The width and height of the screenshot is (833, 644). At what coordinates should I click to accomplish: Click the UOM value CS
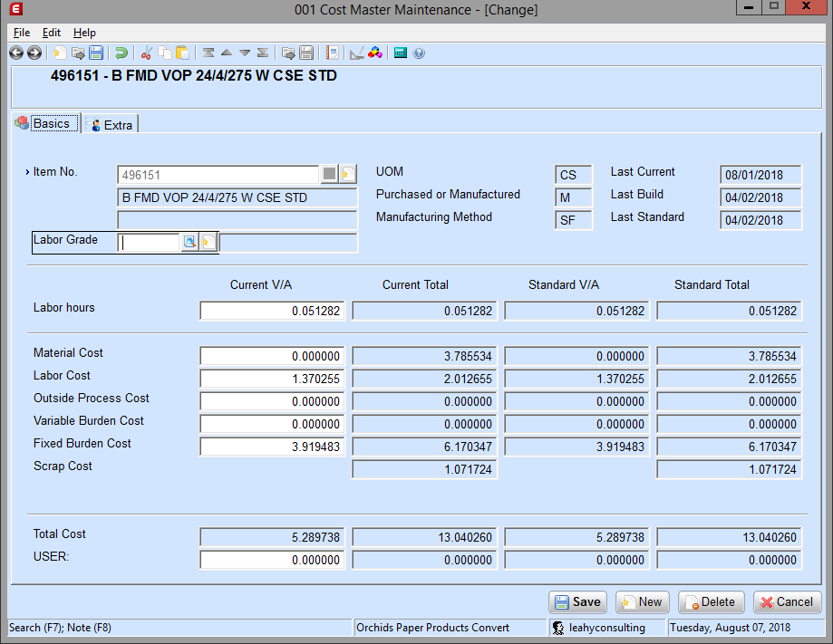point(573,175)
